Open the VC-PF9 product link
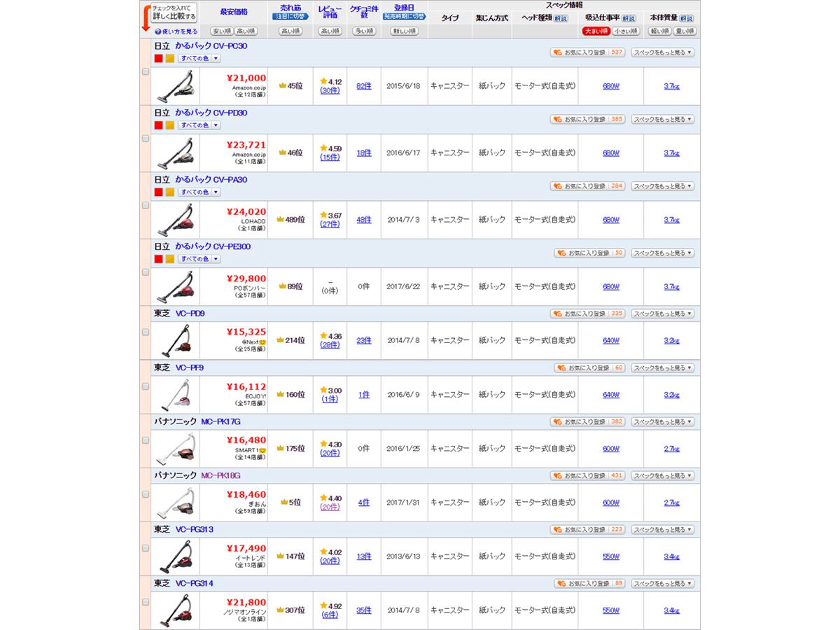Viewport: 840px width, 630px height. 190,367
